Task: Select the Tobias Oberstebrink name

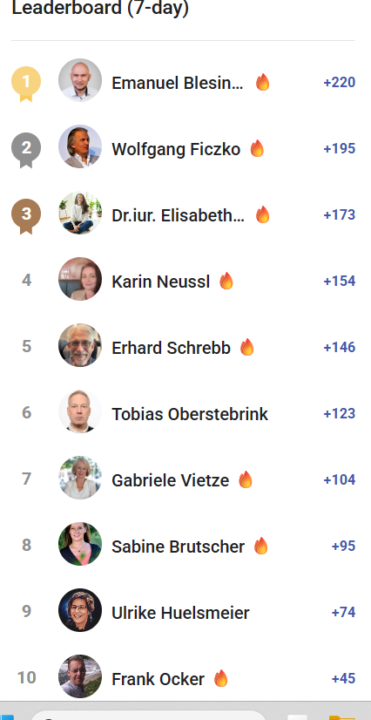Action: (190, 414)
